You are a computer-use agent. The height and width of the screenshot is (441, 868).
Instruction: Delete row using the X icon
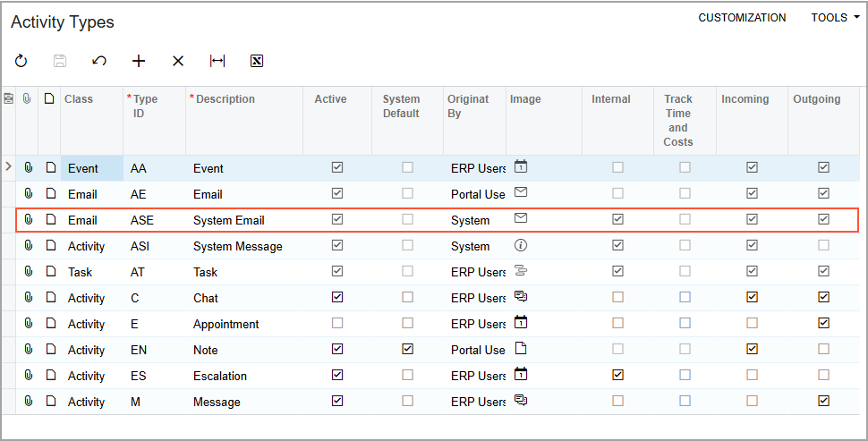[178, 61]
